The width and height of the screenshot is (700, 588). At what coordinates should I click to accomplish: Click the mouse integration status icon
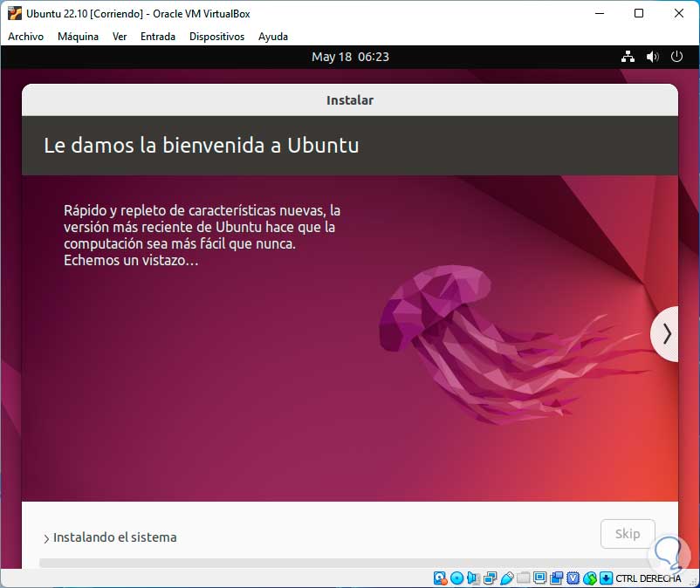(590, 578)
